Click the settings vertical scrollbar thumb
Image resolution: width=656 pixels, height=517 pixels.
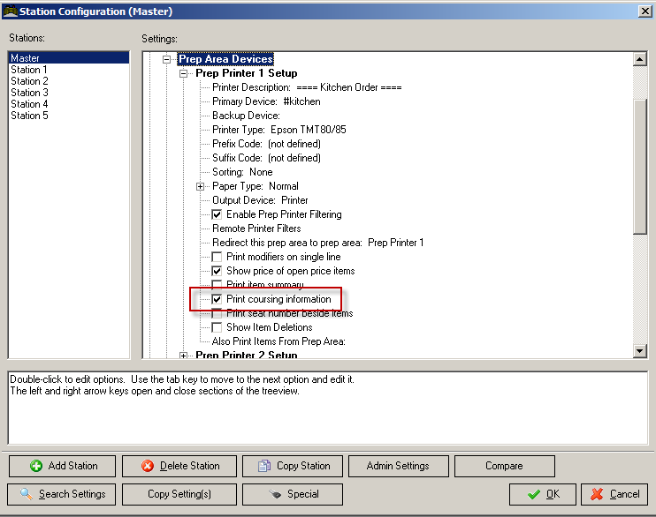[x=640, y=166]
